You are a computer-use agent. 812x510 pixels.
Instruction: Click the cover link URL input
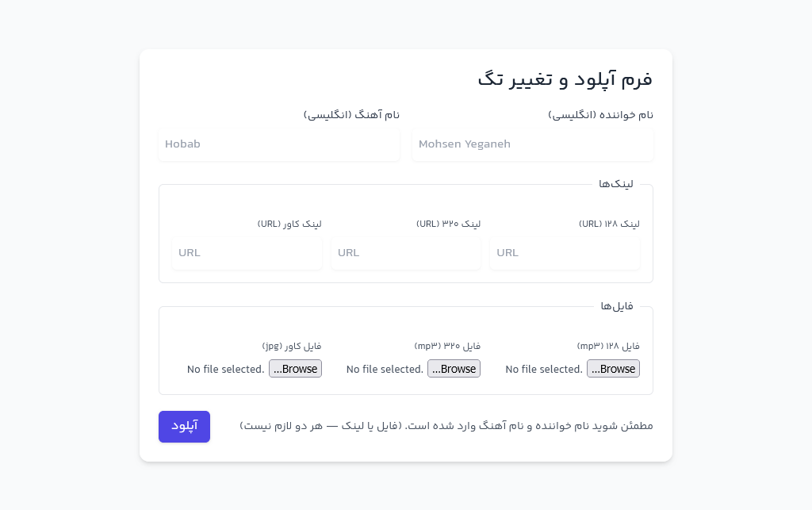point(247,252)
